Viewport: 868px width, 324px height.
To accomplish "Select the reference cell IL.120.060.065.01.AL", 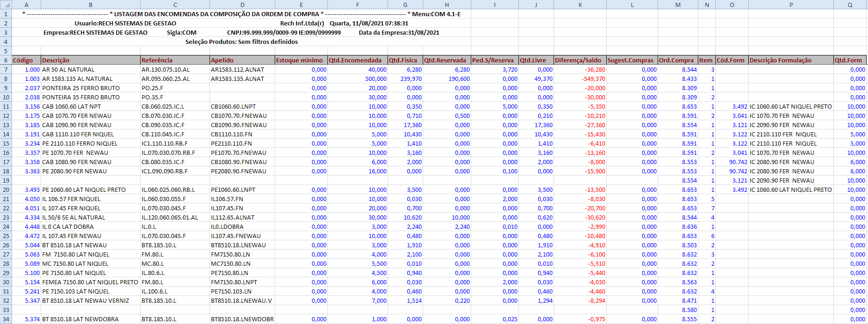I will pyautogui.click(x=170, y=217).
